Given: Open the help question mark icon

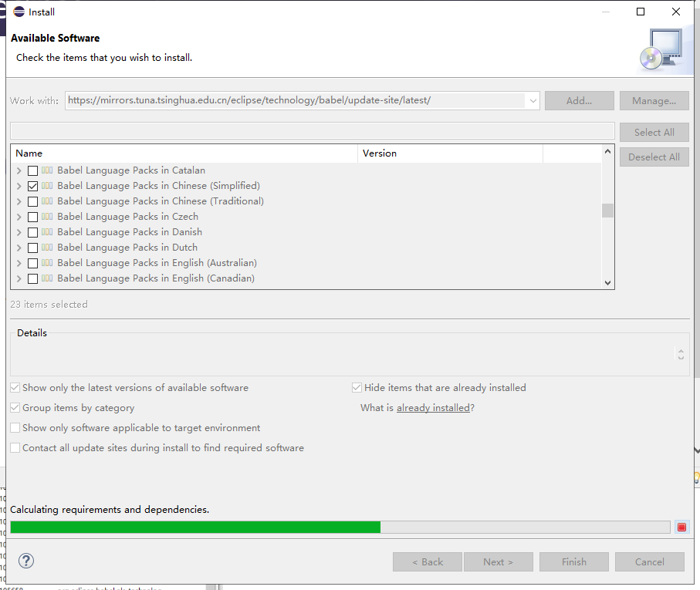Looking at the screenshot, I should (26, 561).
